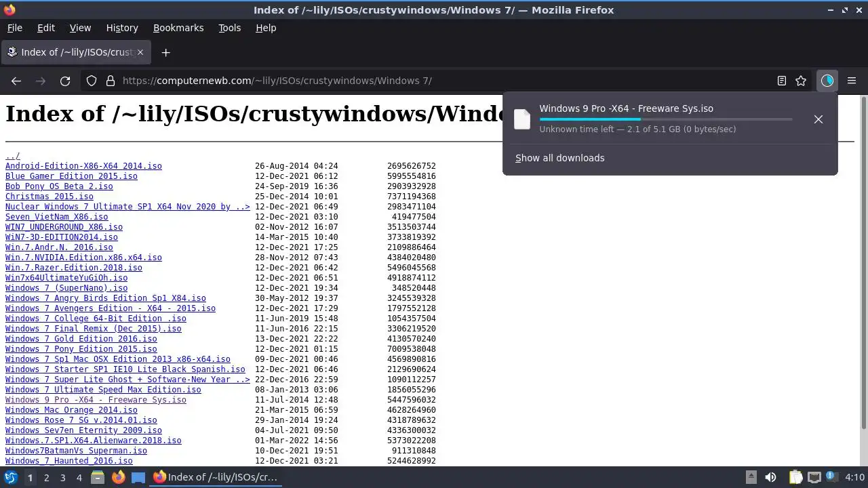Switch to virtual desktop 2
This screenshot has height=488, width=868.
point(46,477)
